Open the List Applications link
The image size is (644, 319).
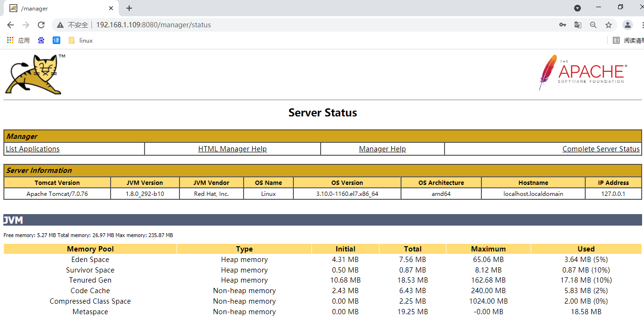(33, 149)
